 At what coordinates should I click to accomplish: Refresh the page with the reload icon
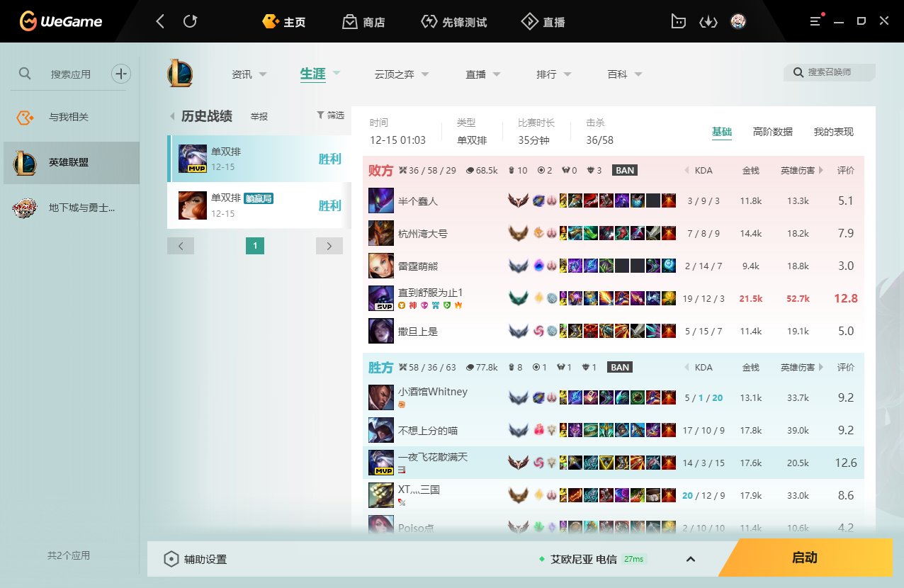click(x=190, y=21)
